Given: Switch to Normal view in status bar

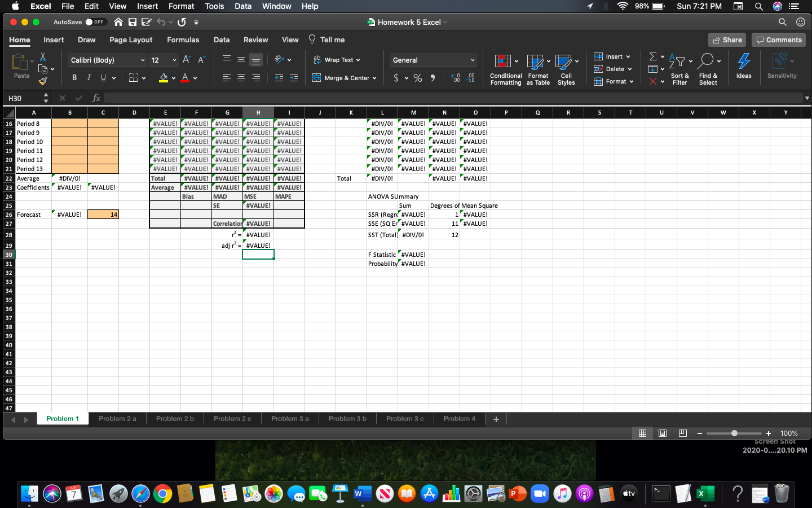Looking at the screenshot, I should (642, 433).
